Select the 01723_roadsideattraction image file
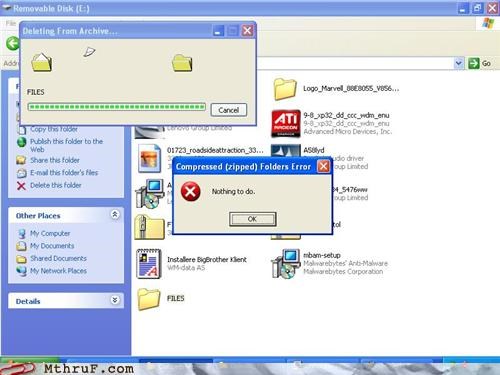 pyautogui.click(x=149, y=158)
